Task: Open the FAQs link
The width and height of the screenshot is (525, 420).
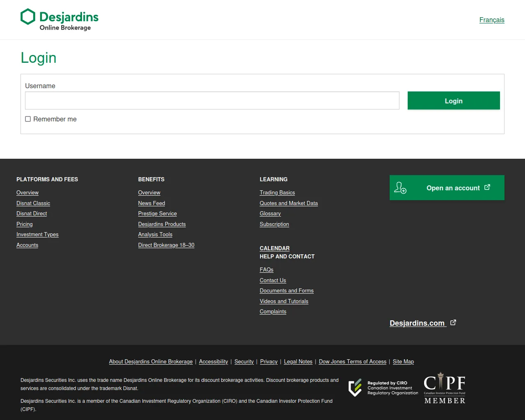Action: click(x=267, y=269)
